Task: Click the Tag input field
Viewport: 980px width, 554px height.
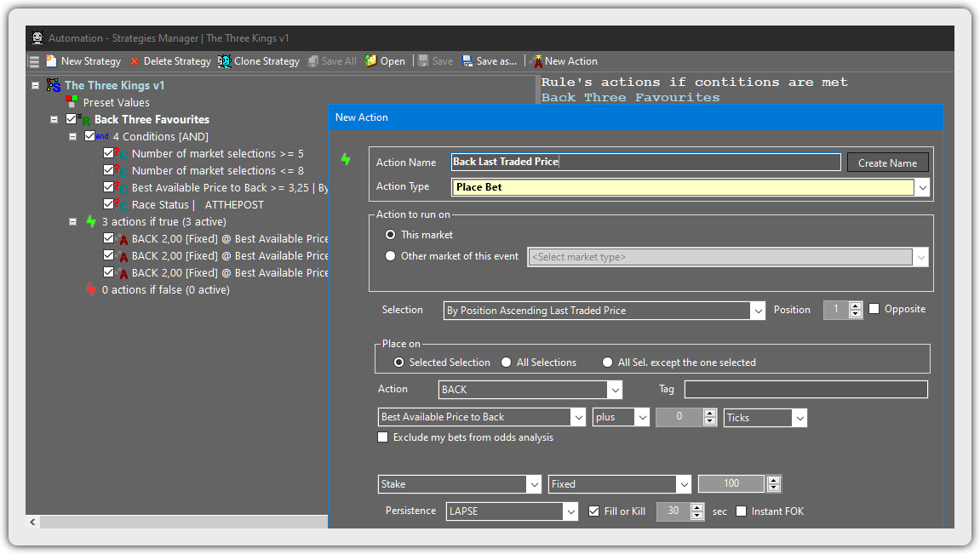Action: point(805,389)
